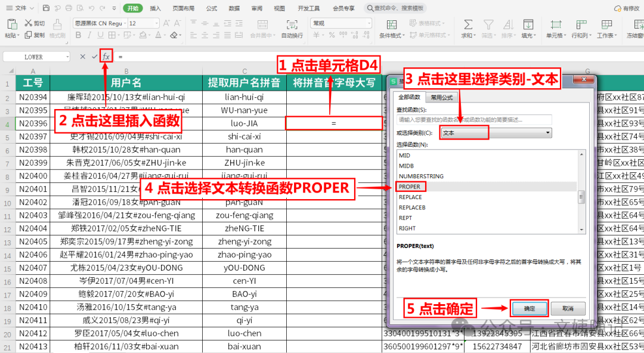The image size is (644, 353).
Task: Open the font size dropdown showing 12
Action: 144,23
